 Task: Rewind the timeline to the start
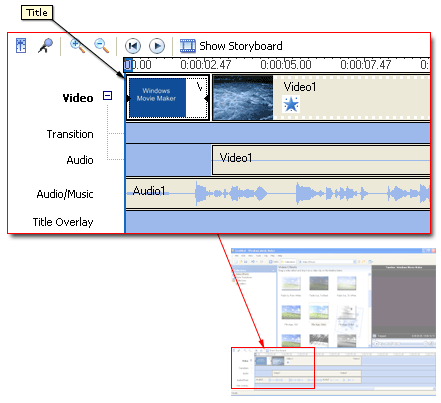pyautogui.click(x=133, y=46)
